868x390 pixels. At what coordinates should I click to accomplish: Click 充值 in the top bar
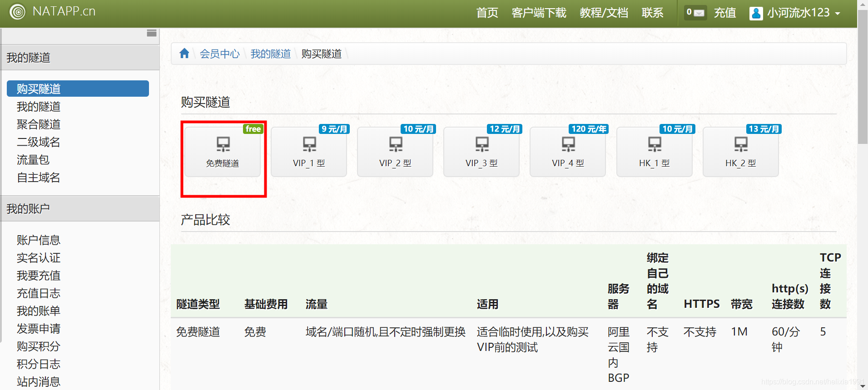(725, 13)
